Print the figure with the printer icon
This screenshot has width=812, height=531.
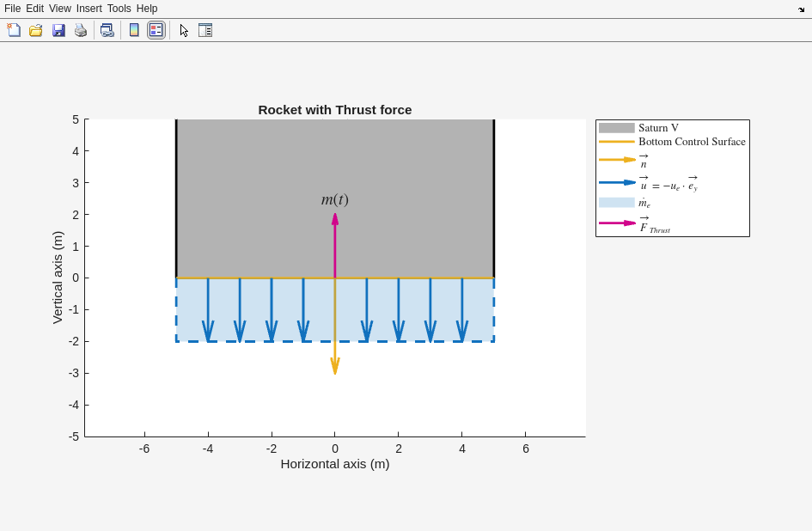(x=81, y=30)
